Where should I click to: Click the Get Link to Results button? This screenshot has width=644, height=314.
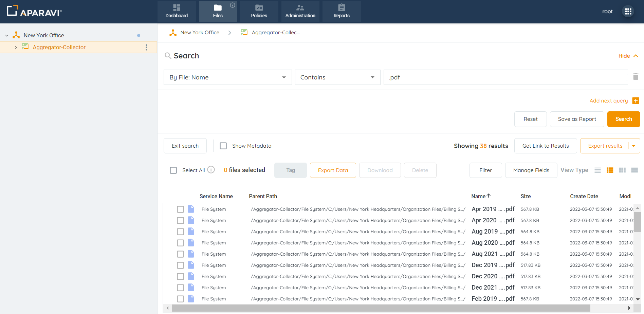pyautogui.click(x=545, y=146)
